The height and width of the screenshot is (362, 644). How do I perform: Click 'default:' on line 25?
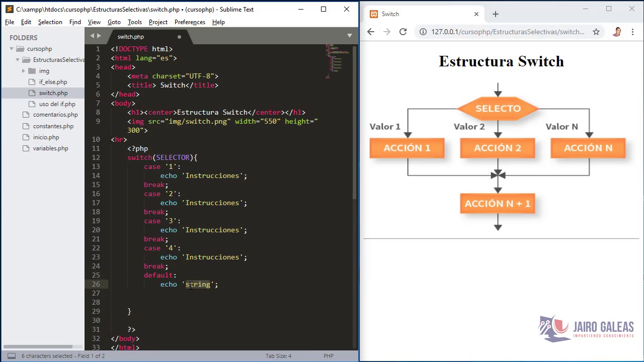tap(160, 275)
